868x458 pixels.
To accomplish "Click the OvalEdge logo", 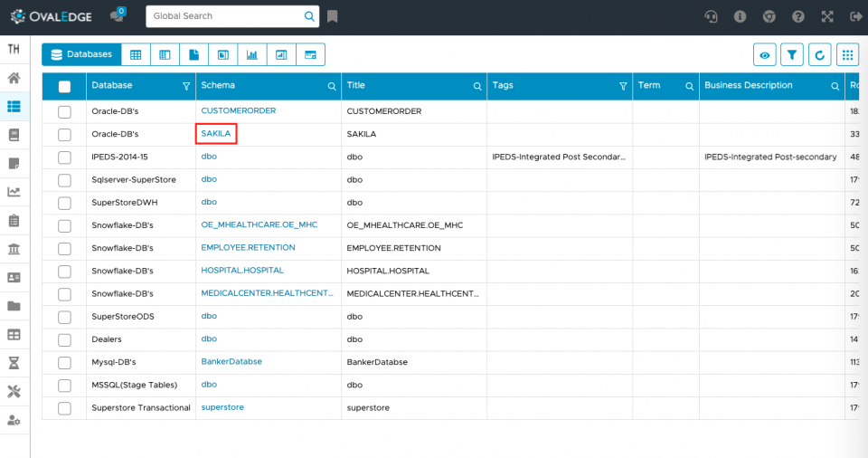I will pos(51,16).
